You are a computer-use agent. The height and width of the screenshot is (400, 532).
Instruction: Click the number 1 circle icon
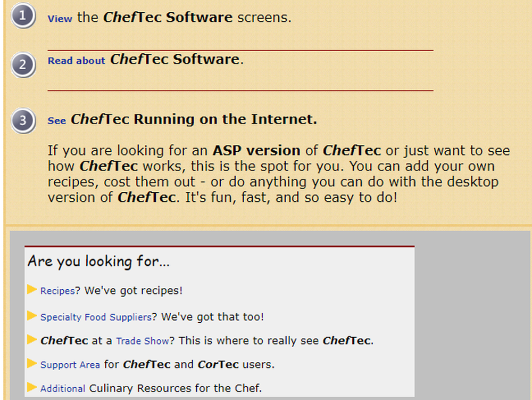tap(23, 15)
